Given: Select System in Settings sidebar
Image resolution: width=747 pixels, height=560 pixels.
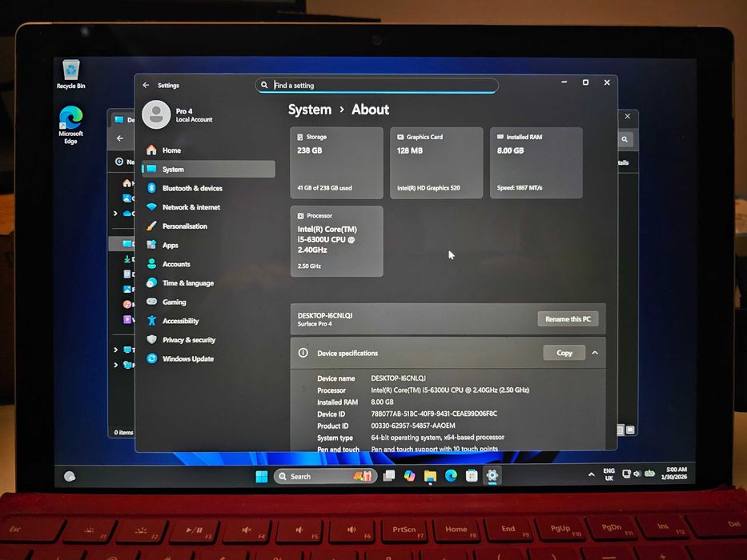Looking at the screenshot, I should point(209,169).
